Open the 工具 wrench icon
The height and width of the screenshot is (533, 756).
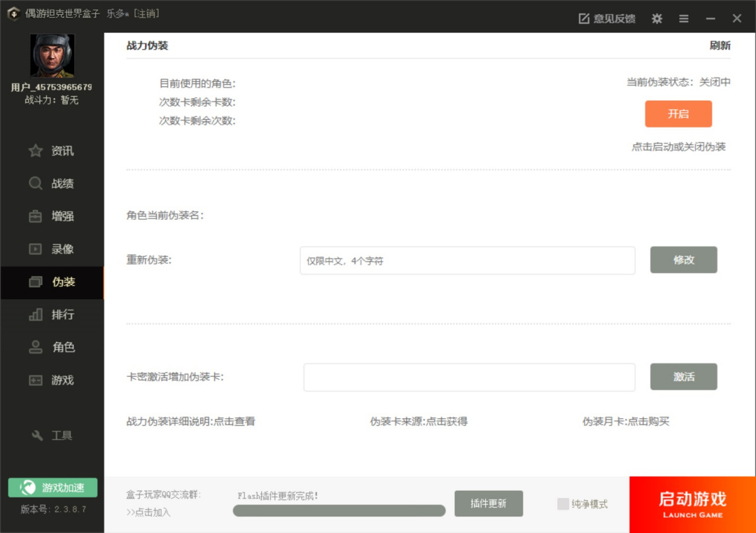(x=37, y=436)
